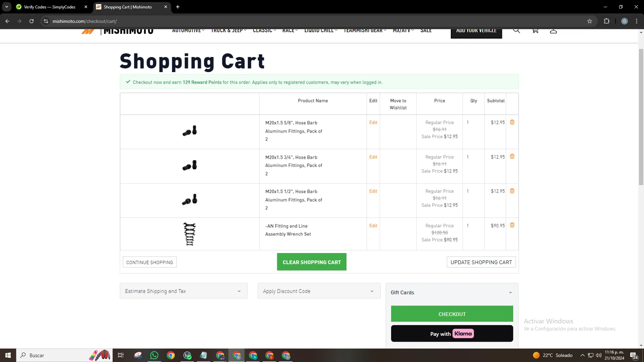Image resolution: width=644 pixels, height=362 pixels.
Task: View site information icon in address bar
Action: (46, 21)
